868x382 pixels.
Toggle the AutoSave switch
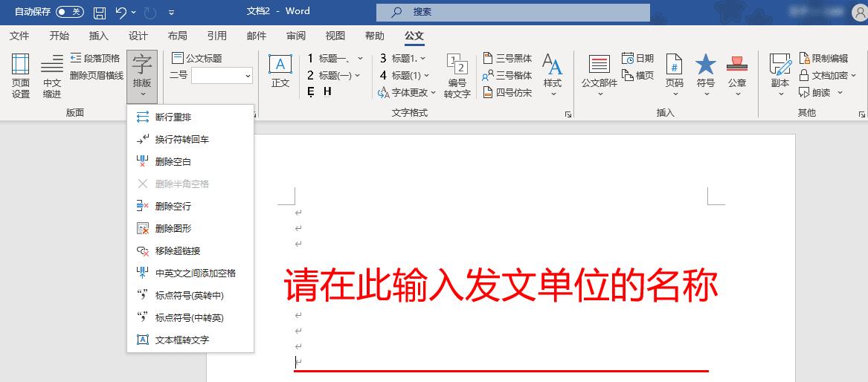[x=70, y=12]
